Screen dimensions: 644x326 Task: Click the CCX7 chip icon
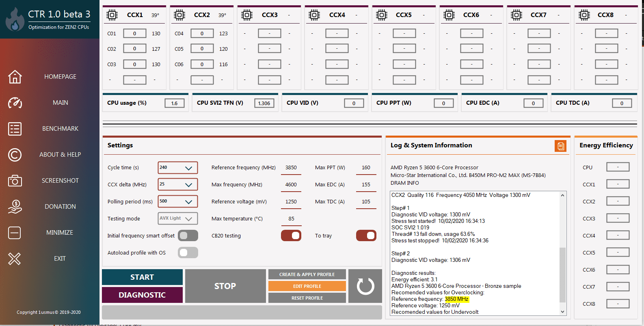click(x=516, y=15)
